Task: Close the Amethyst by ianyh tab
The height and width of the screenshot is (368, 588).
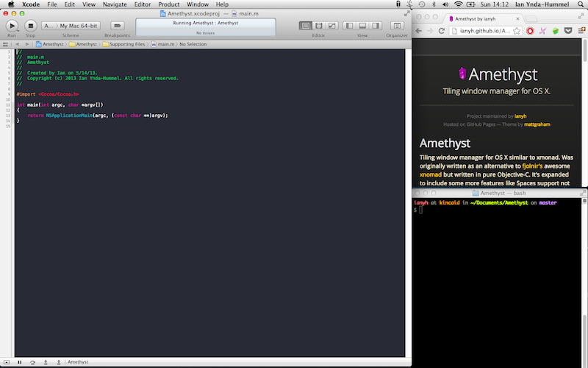Action: [517, 18]
